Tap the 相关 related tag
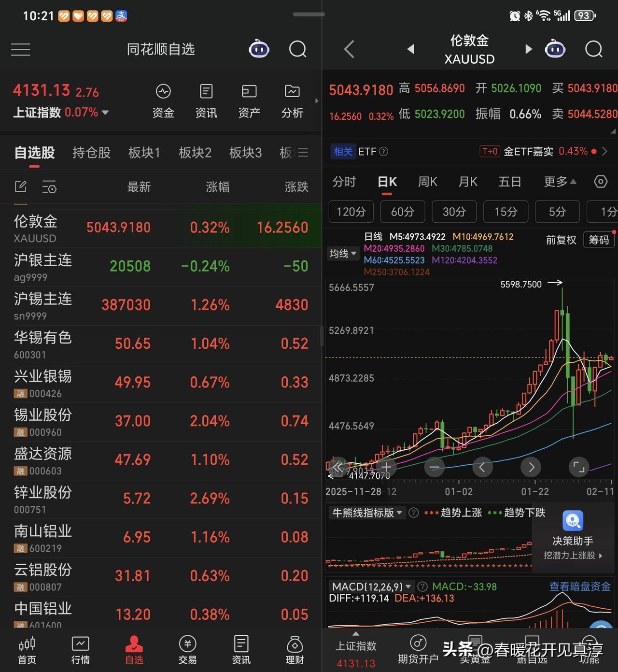618x672 pixels. tap(343, 152)
